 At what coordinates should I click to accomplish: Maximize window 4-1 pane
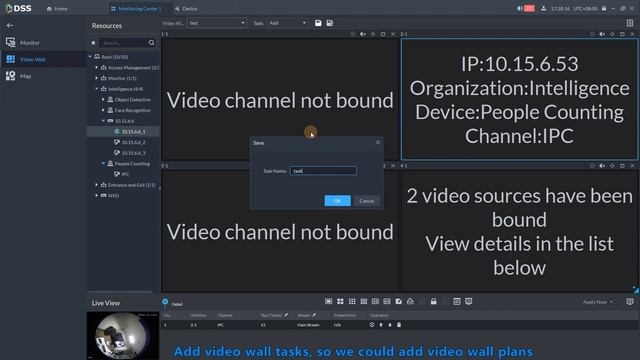pyautogui.click(x=622, y=166)
